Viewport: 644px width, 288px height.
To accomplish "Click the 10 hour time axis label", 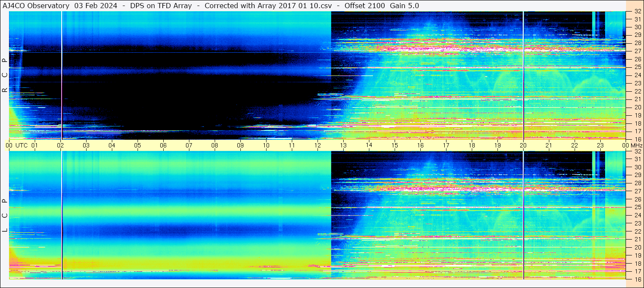I will [x=266, y=145].
